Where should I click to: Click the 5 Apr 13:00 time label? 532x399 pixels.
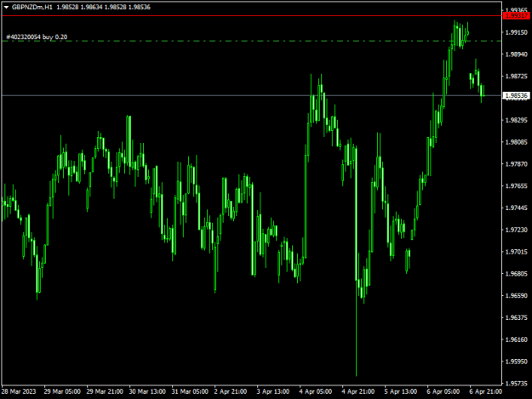pos(401,391)
